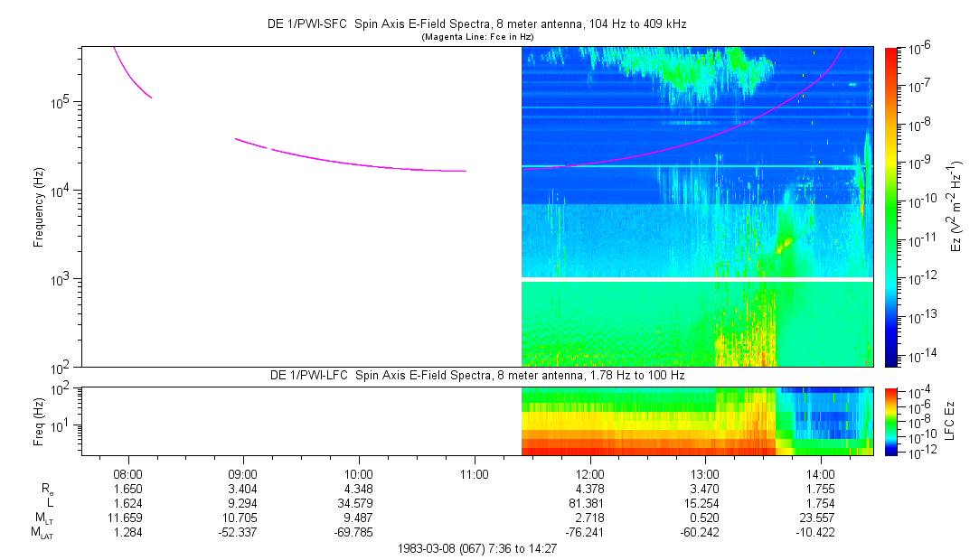Click the Ez units colorbar label
This screenshot has height=560, width=979.
point(957,207)
